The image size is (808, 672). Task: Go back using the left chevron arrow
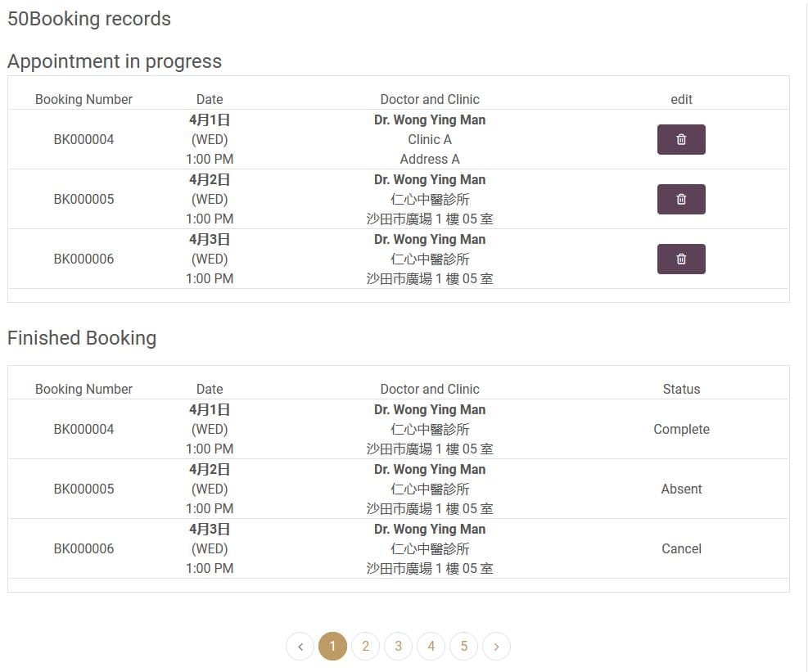[x=300, y=646]
